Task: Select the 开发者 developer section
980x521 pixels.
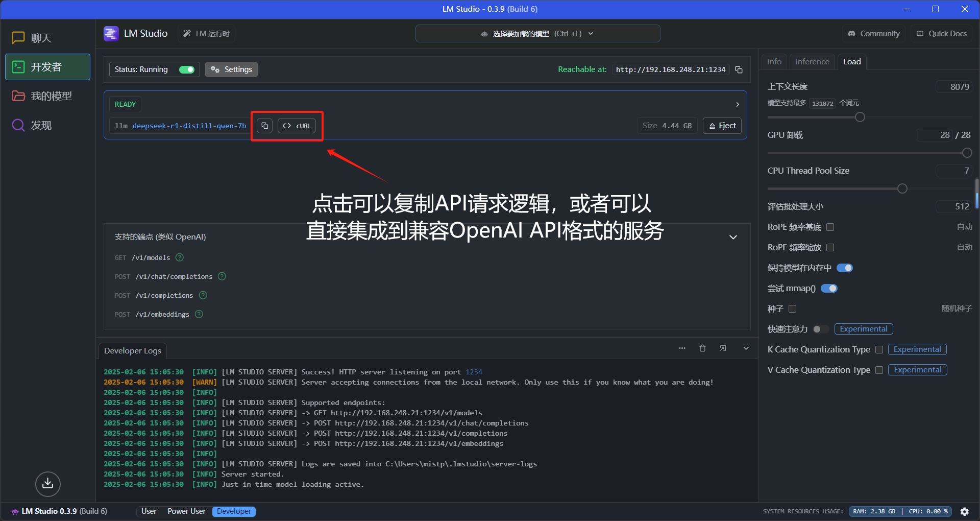Action: coord(47,67)
